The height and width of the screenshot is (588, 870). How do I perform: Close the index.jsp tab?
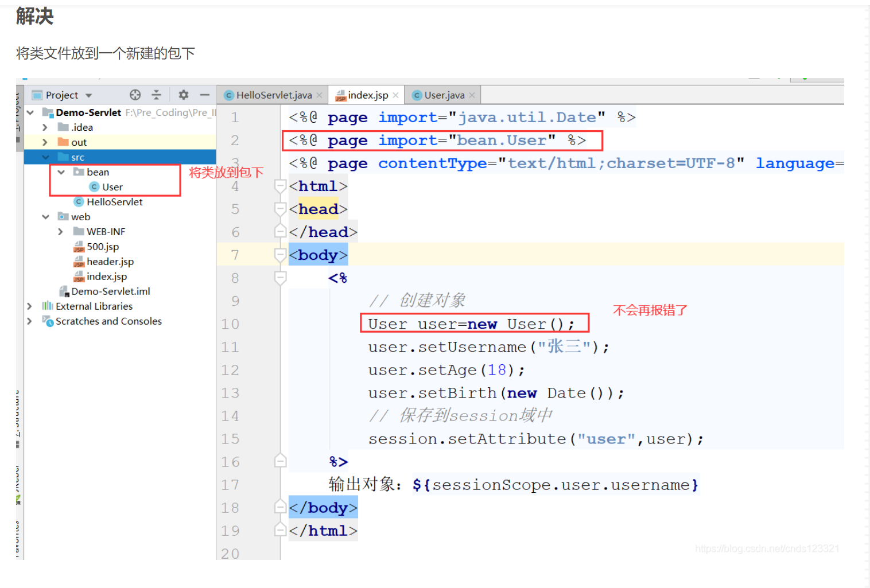tap(395, 95)
